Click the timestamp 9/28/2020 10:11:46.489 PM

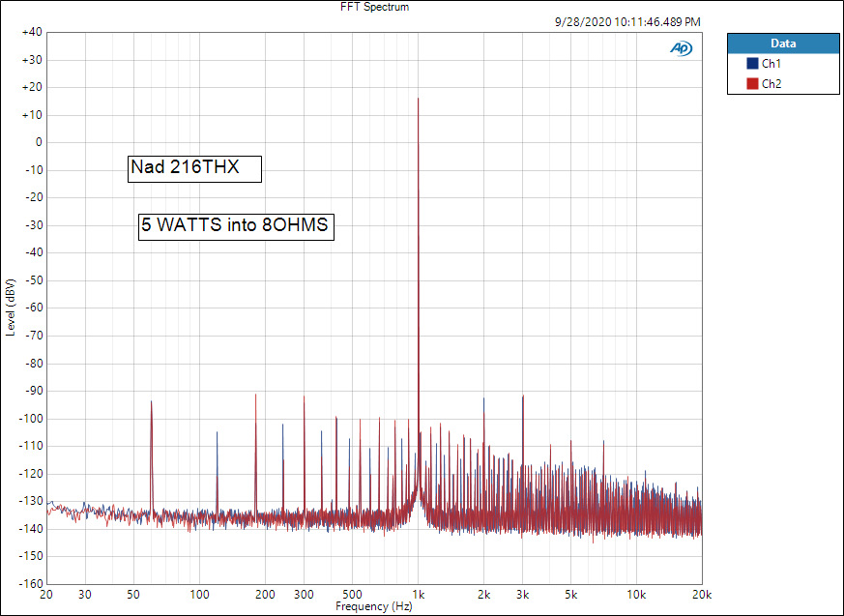pos(627,22)
